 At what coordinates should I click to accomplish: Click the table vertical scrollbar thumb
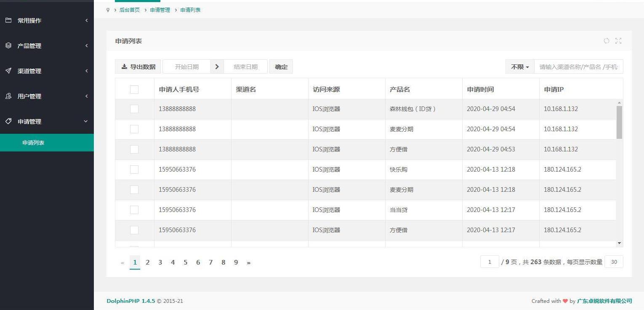[619, 122]
